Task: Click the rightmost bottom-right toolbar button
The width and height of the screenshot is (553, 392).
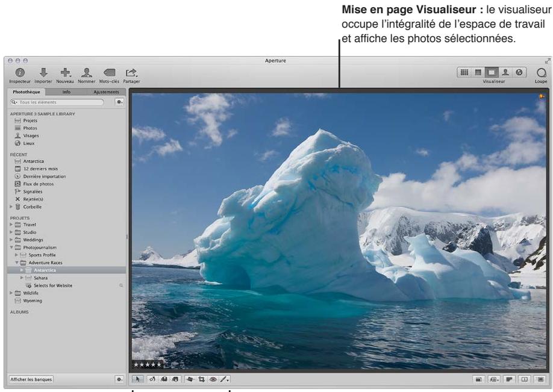Action: (540, 379)
